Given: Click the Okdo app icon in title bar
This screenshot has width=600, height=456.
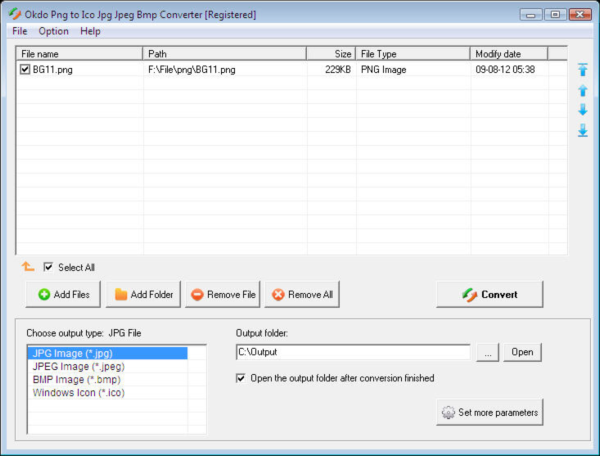Looking at the screenshot, I should 15,14.
